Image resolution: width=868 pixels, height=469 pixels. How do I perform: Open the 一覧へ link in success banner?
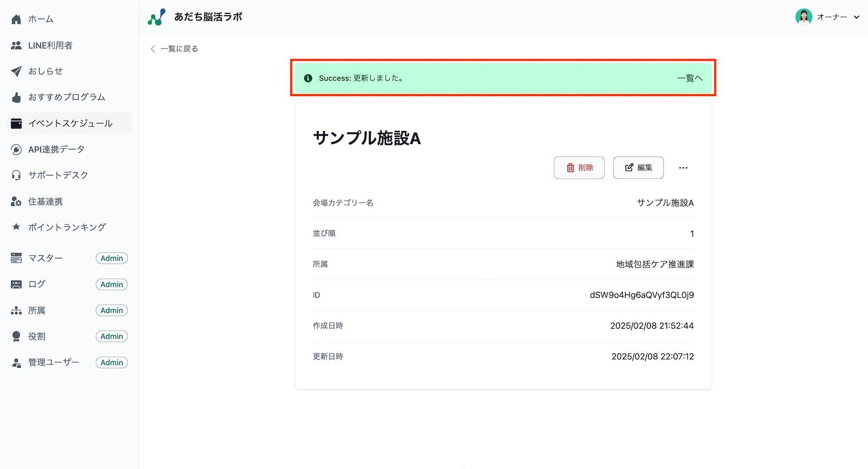(x=689, y=78)
